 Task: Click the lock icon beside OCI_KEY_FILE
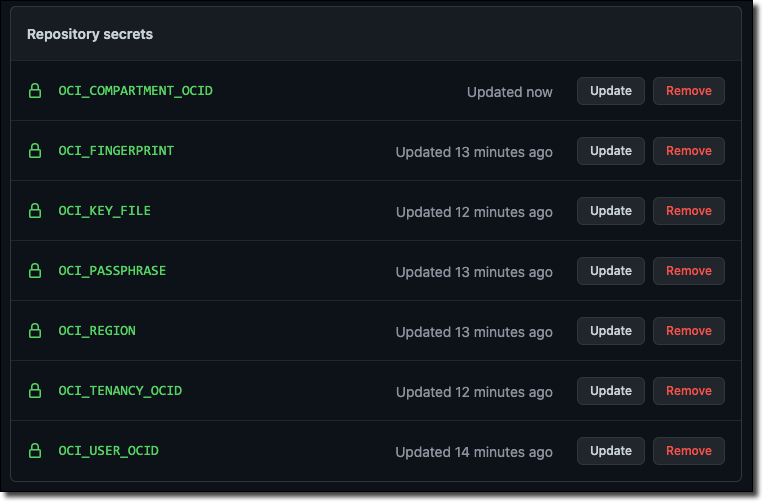pyautogui.click(x=35, y=211)
